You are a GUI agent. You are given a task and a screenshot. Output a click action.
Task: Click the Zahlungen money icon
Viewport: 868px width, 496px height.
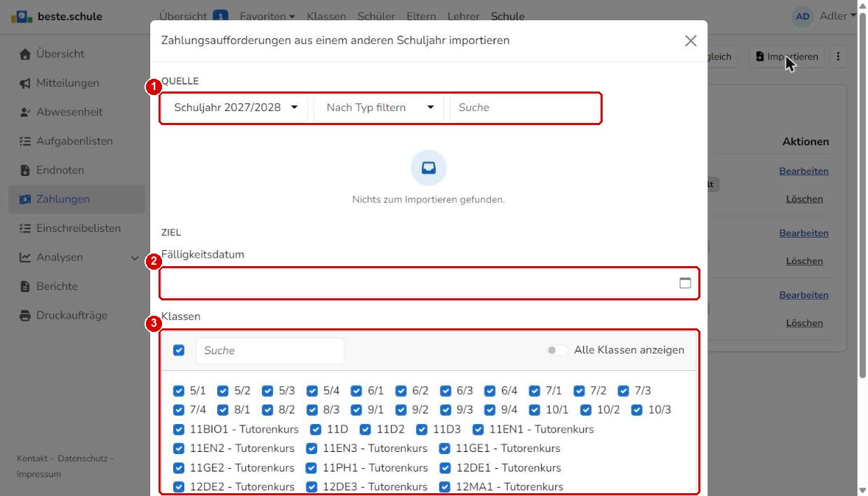[x=25, y=199]
